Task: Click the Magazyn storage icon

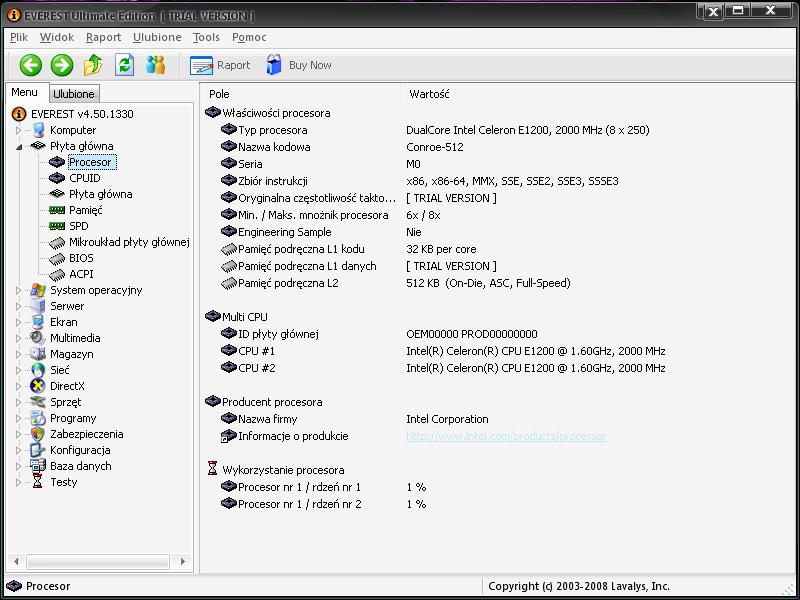Action: [x=38, y=354]
